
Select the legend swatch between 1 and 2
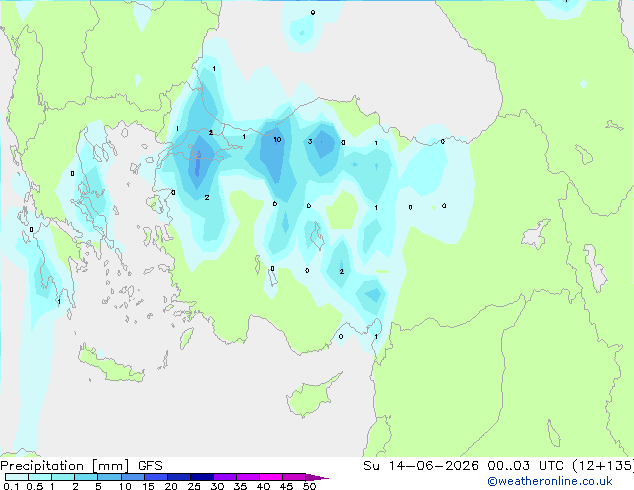pos(63,477)
